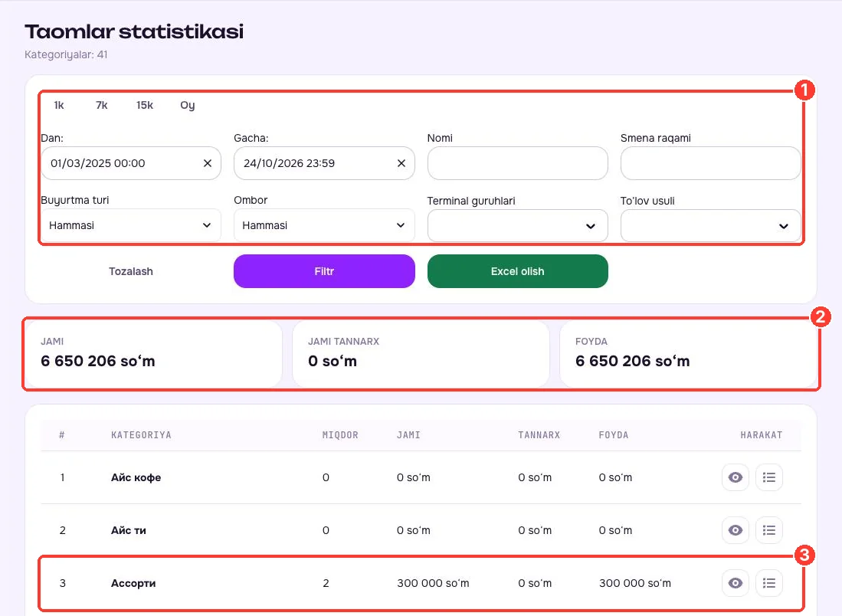Select the 15k period shortcut

145,105
